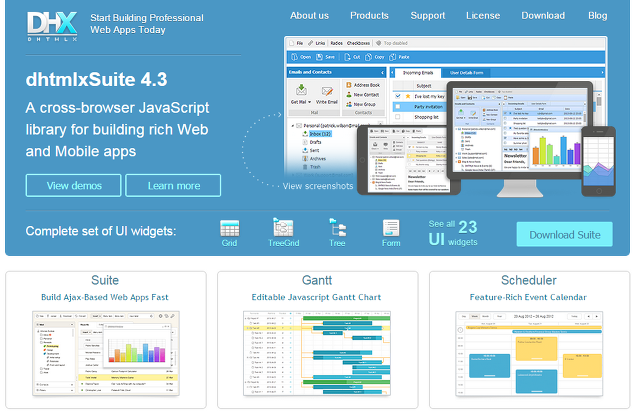
Task: Click the Learn more button
Action: [x=173, y=185]
